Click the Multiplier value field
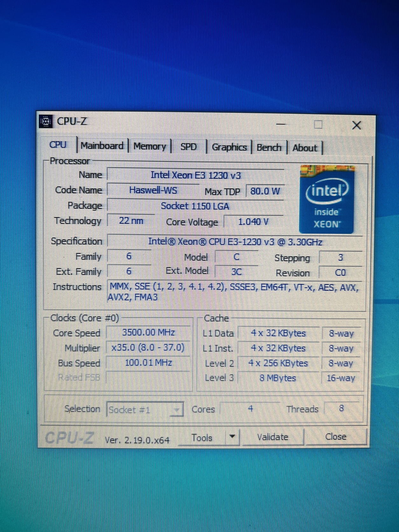 pyautogui.click(x=148, y=347)
